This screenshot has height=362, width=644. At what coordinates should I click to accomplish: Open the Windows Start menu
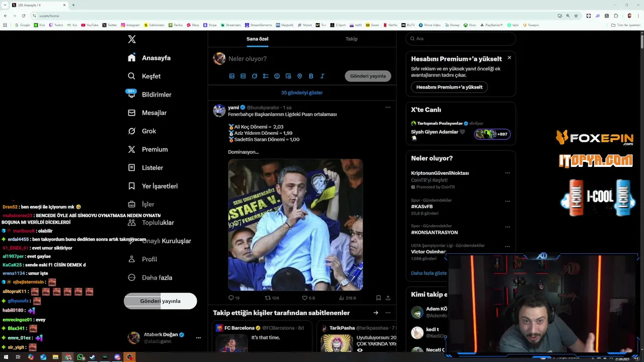point(5,357)
